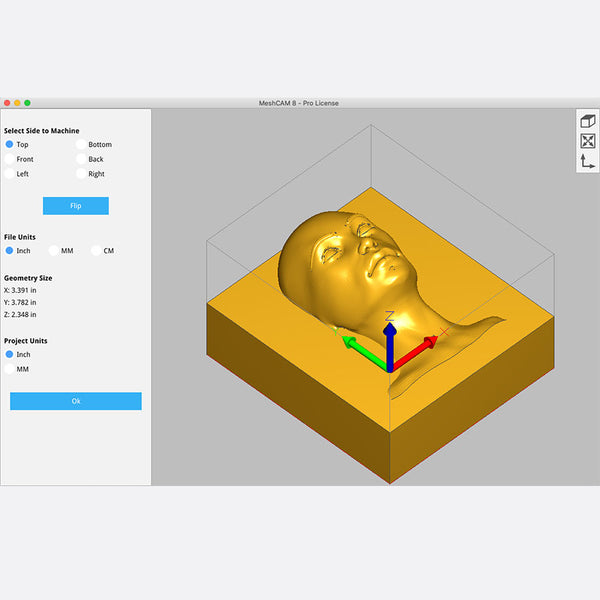Image resolution: width=600 pixels, height=600 pixels.
Task: Select the Bottom side radio button
Action: coord(81,144)
